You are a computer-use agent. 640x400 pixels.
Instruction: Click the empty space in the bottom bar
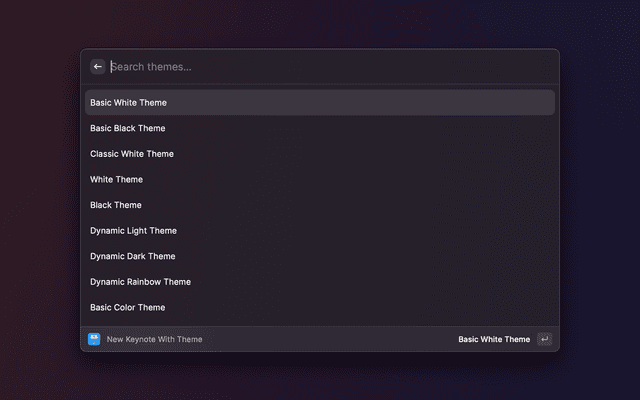[330, 339]
